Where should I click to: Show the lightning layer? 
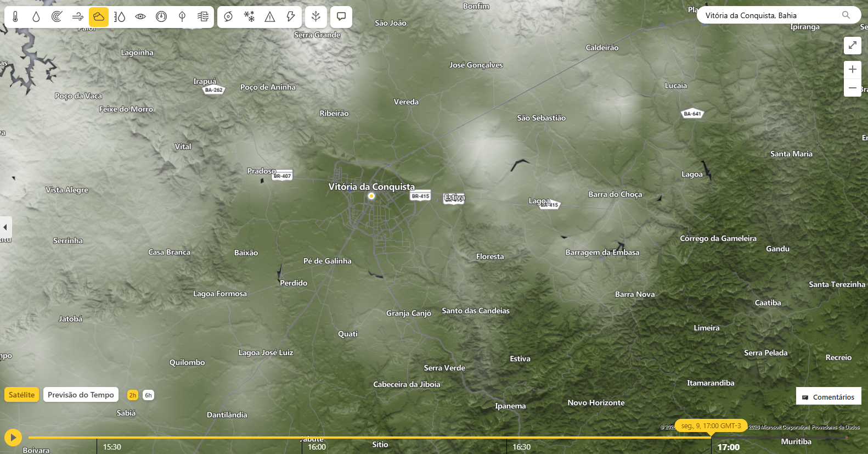click(x=291, y=17)
